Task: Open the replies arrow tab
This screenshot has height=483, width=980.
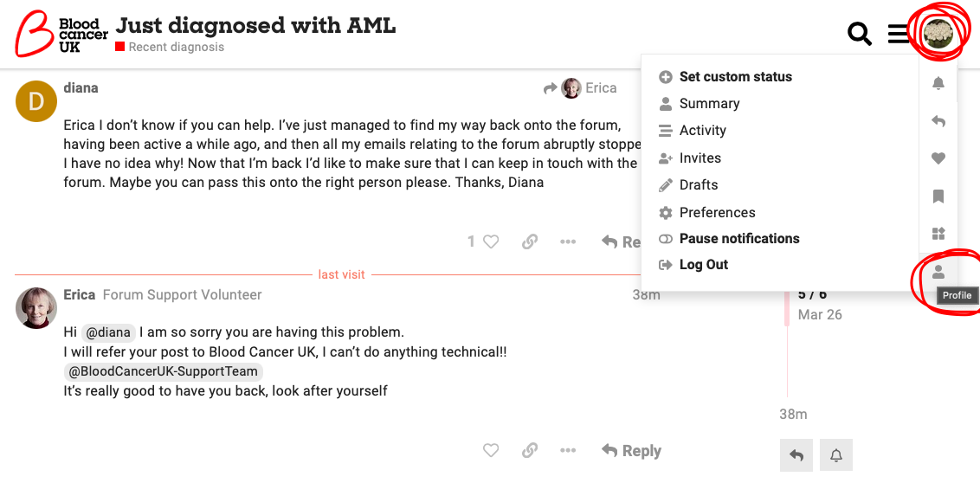Action: [x=938, y=121]
